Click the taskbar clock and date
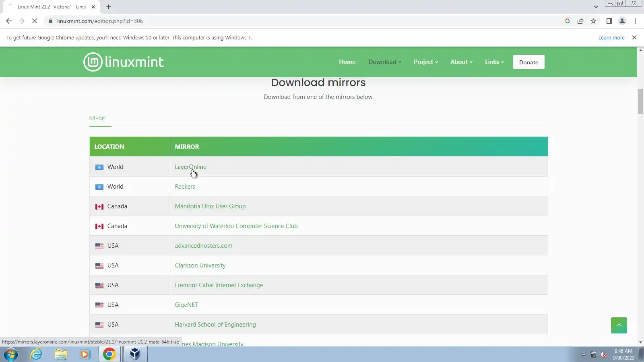The height and width of the screenshot is (362, 644). point(623,354)
